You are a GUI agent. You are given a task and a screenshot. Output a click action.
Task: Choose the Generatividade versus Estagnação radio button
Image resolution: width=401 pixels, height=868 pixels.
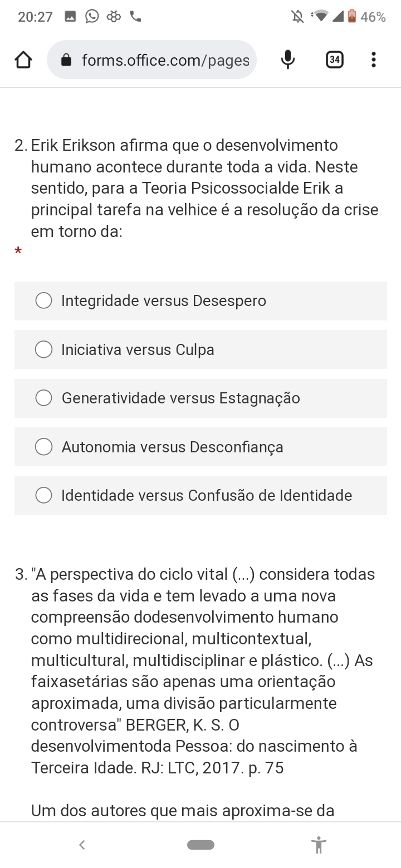click(43, 398)
